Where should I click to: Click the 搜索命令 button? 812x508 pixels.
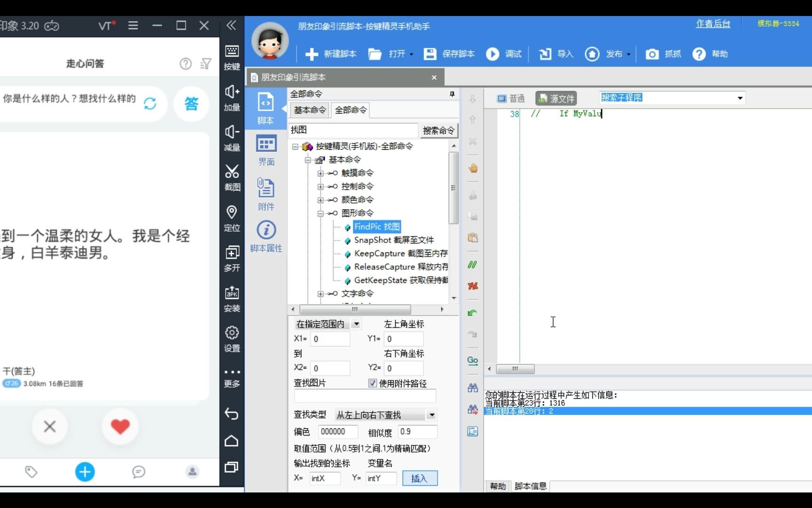click(438, 130)
